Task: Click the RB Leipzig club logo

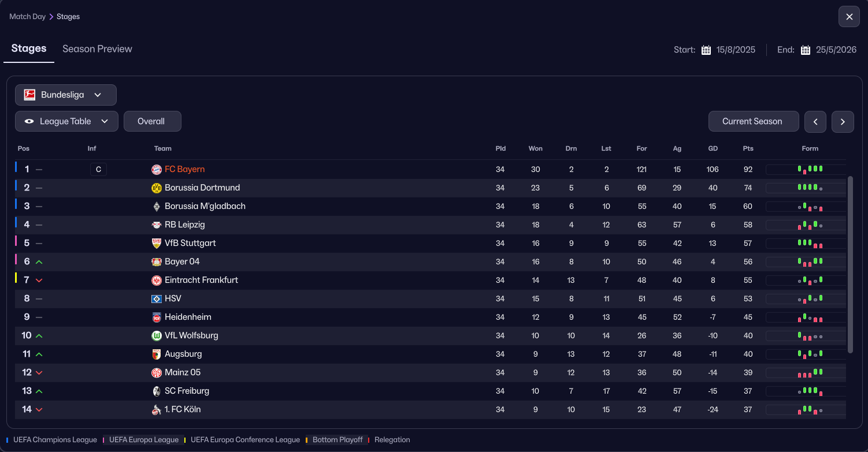Action: (x=156, y=225)
